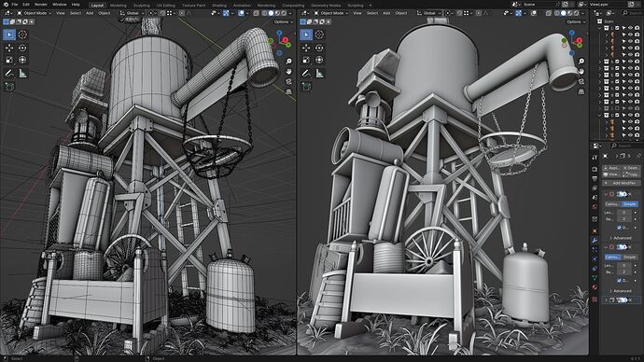This screenshot has height=362, width=644.
Task: Click the Scene name field at top
Action: [539, 4]
